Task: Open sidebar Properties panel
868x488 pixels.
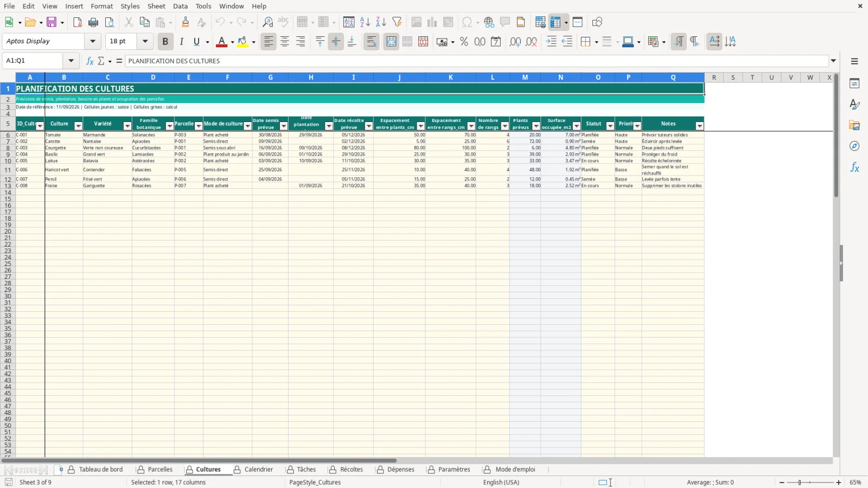Action: coord(854,84)
